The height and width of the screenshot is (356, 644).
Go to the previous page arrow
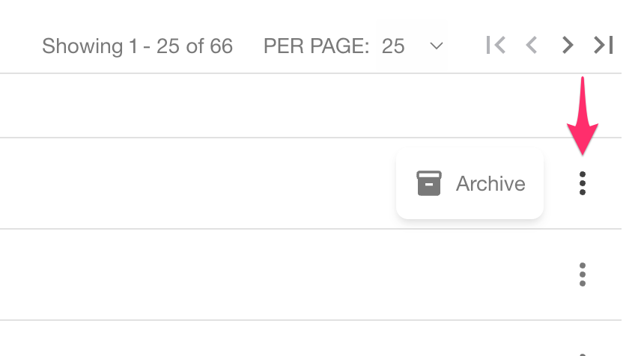click(532, 45)
